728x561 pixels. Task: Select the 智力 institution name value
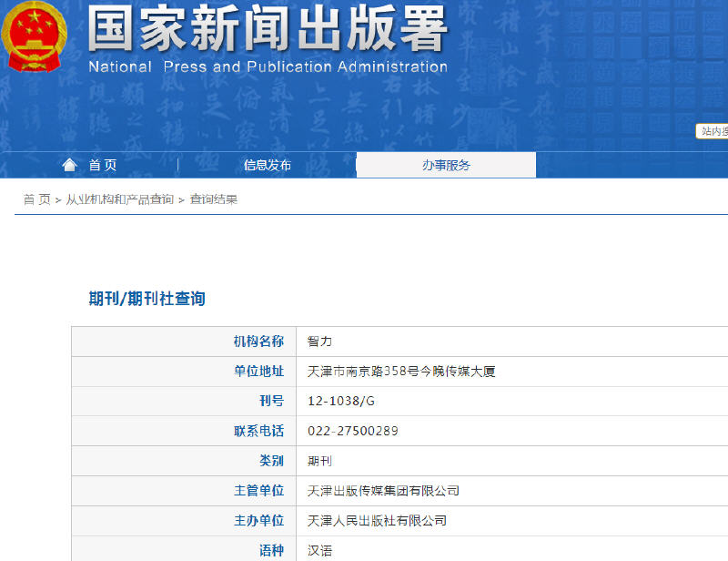(320, 342)
